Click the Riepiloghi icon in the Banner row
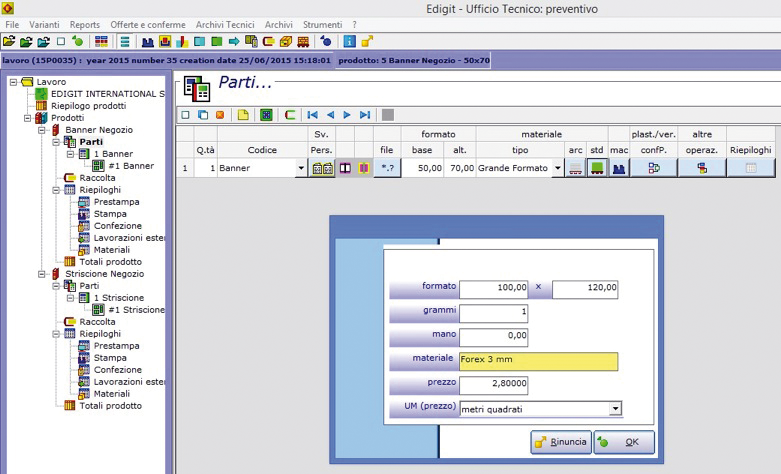781x474 pixels. coord(750,169)
